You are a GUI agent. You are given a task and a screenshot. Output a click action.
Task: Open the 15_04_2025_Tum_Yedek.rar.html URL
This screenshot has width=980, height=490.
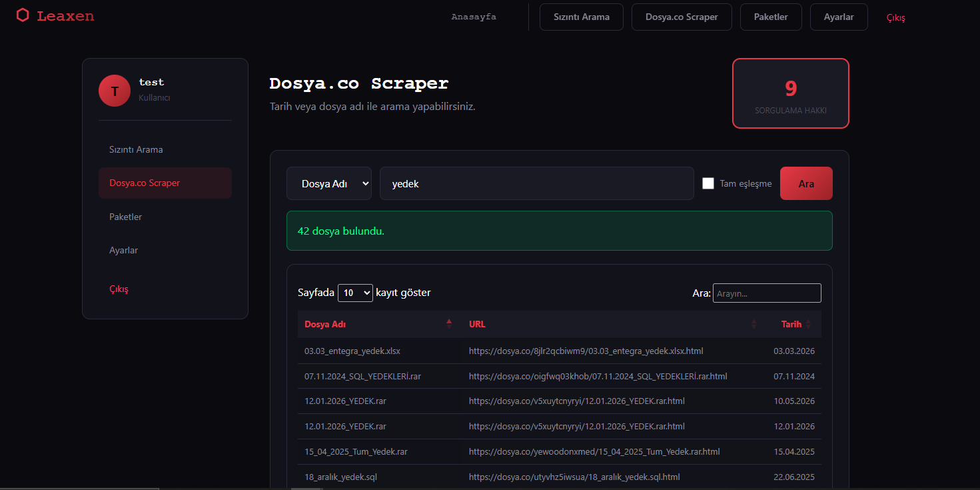594,451
